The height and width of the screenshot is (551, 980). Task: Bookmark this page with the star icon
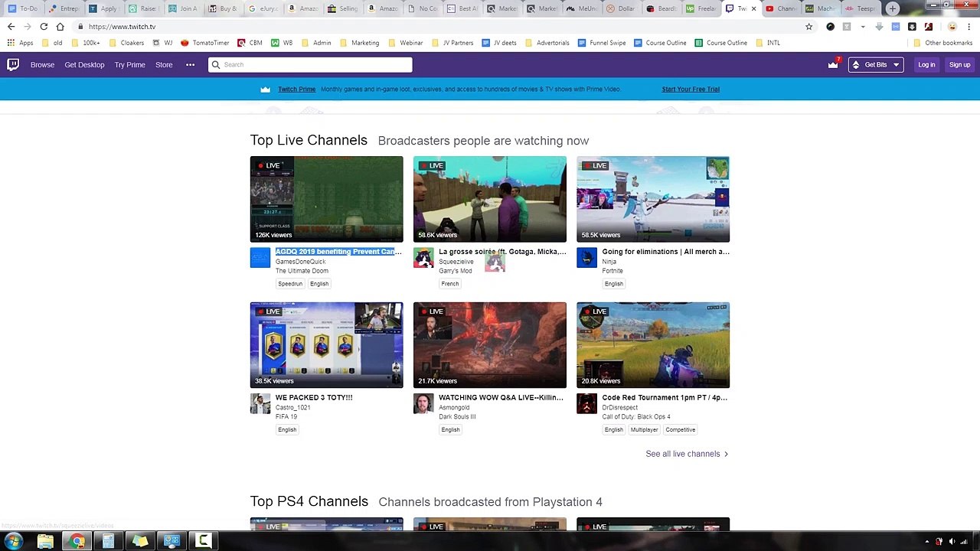[808, 26]
